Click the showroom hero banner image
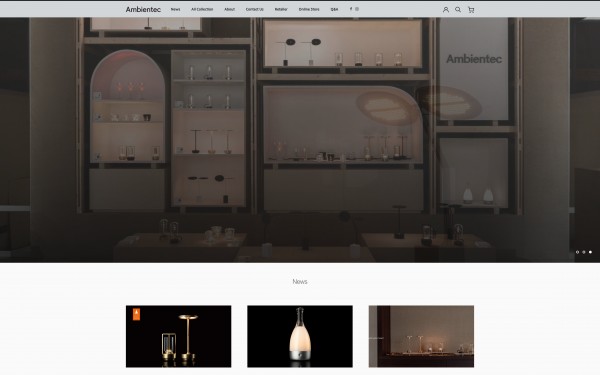The height and width of the screenshot is (375, 600). pos(300,140)
